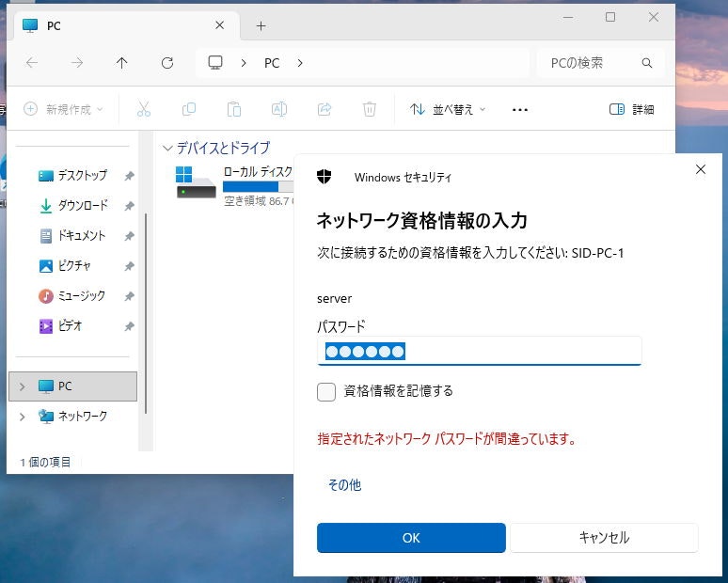Click the Delete trash icon

point(369,109)
